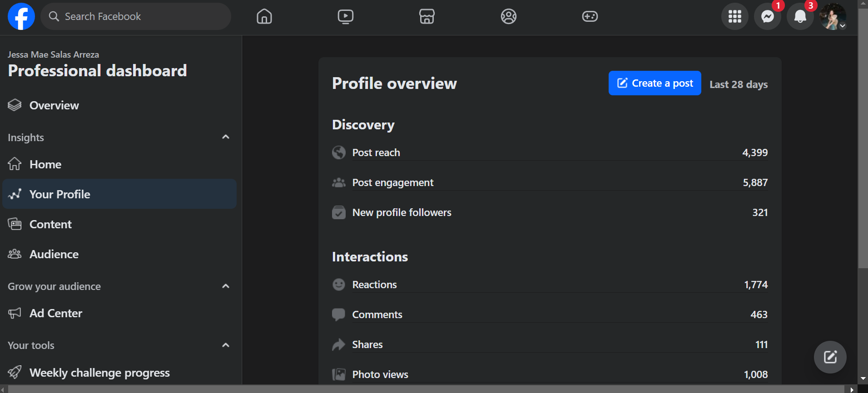868x393 pixels.
Task: Open the account profile picture menu
Action: [x=832, y=16]
